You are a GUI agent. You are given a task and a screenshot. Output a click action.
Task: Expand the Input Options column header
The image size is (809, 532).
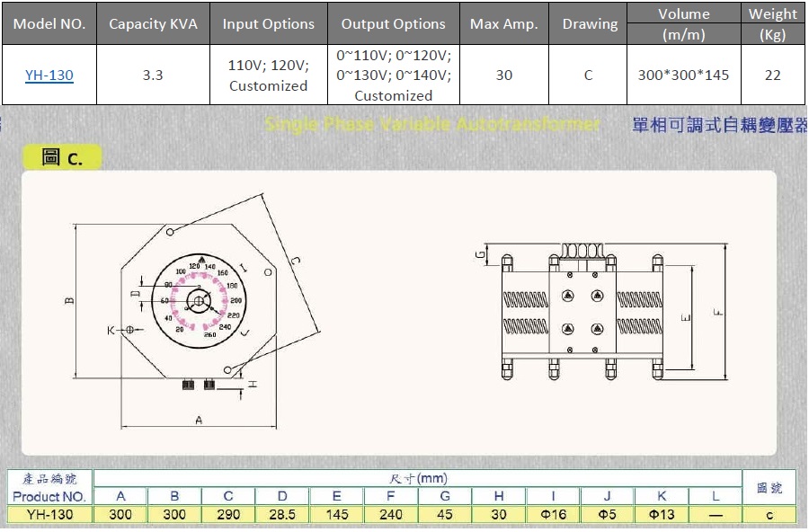(x=268, y=23)
